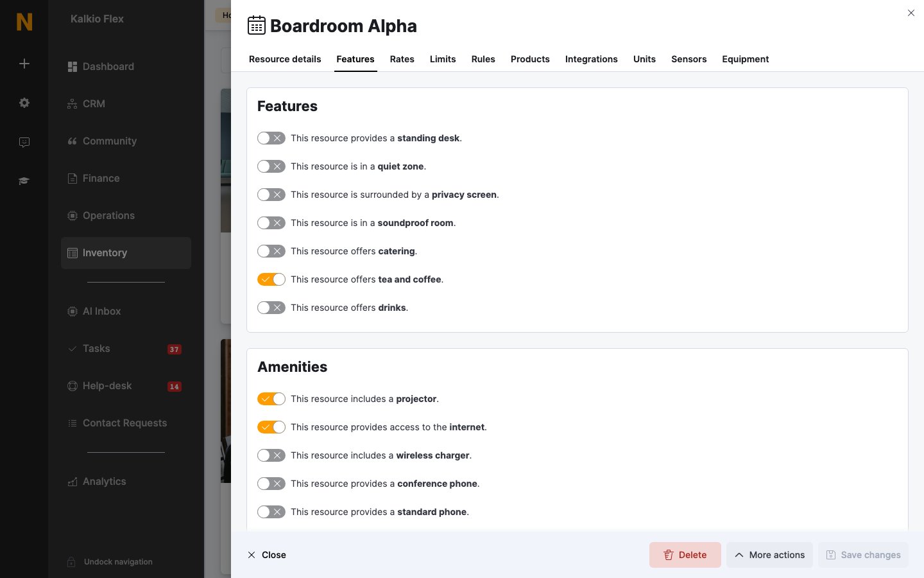924x578 pixels.
Task: Open the Rates tab
Action: click(402, 59)
